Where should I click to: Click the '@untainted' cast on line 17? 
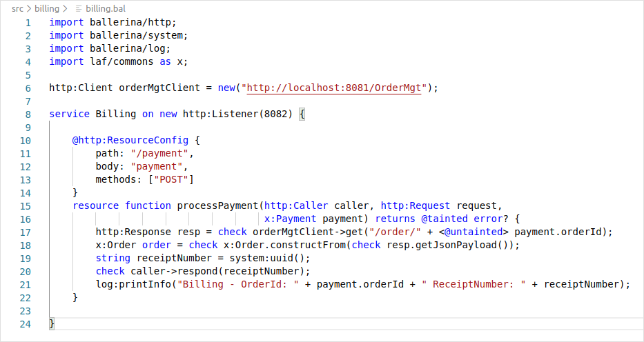click(x=474, y=232)
